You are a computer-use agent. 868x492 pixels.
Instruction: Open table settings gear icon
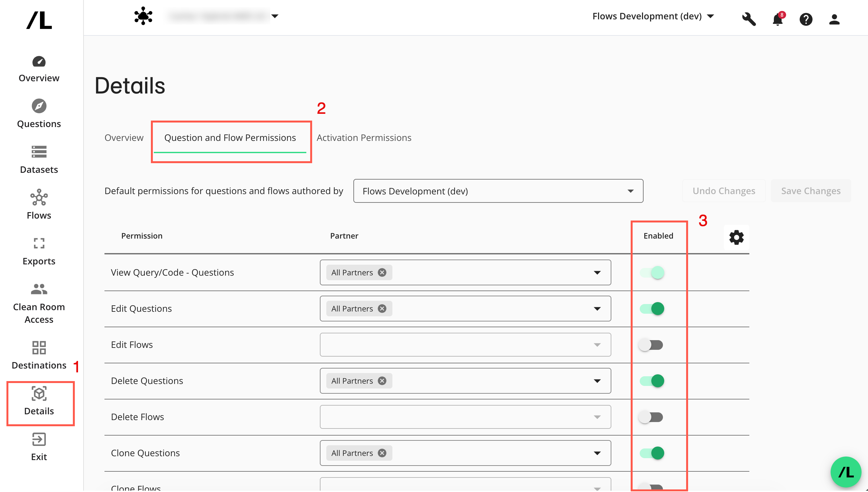[x=736, y=238]
